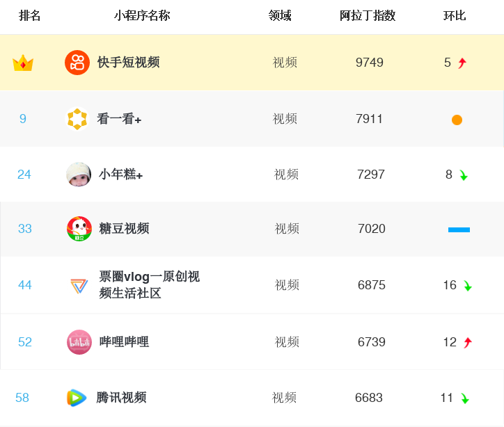Click the 小程序名称 column header

click(142, 15)
